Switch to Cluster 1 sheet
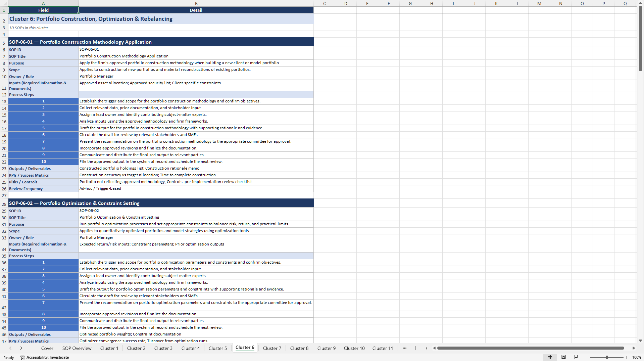Image resolution: width=644 pixels, height=361 pixels. pyautogui.click(x=109, y=348)
